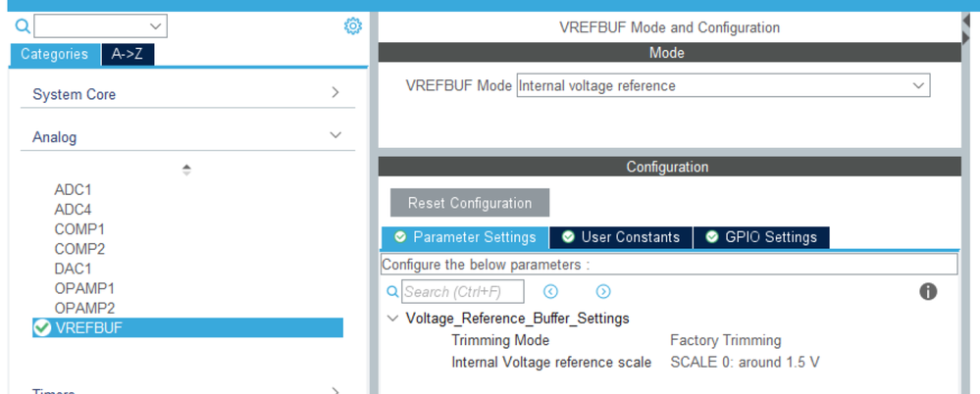
Task: Open the GPIO Settings tab
Action: [x=761, y=237]
